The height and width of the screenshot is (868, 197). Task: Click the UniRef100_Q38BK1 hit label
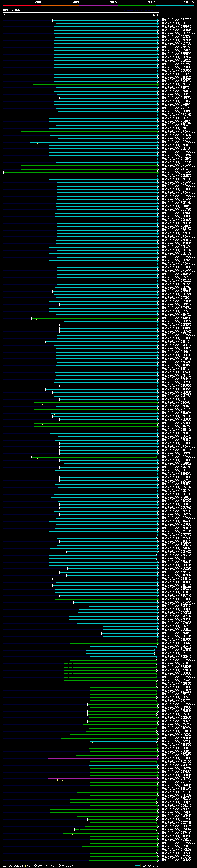177,579
